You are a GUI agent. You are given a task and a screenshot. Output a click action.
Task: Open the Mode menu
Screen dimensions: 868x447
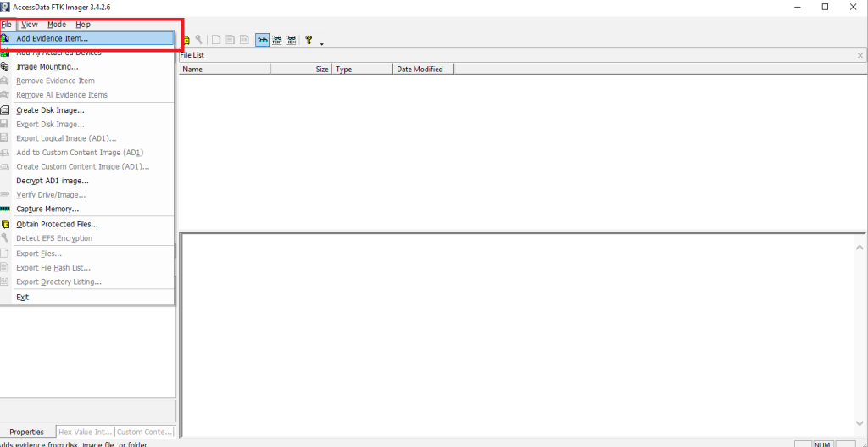pyautogui.click(x=57, y=25)
